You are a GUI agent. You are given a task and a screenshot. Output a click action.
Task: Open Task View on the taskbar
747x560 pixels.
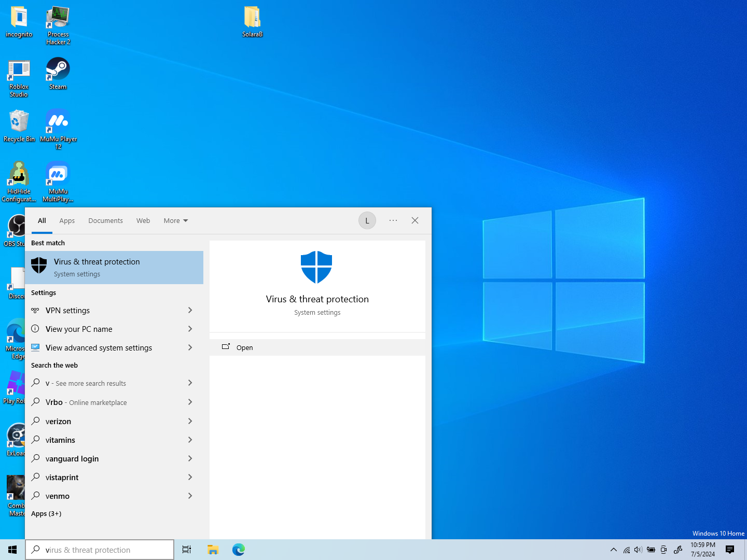tap(187, 550)
